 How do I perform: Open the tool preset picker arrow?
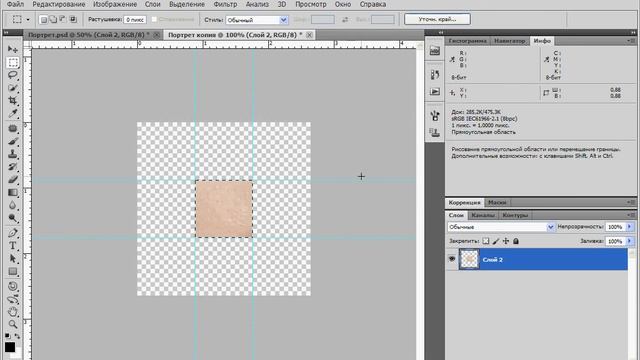click(28, 20)
